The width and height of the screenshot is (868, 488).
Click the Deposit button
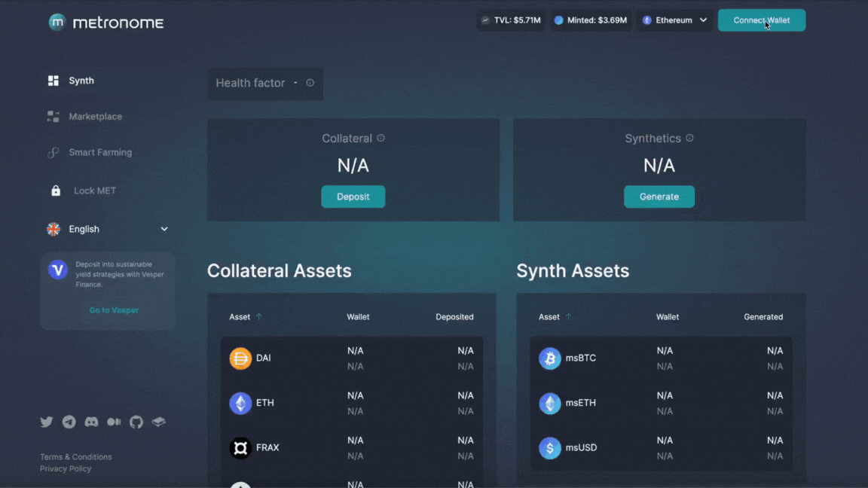click(353, 197)
